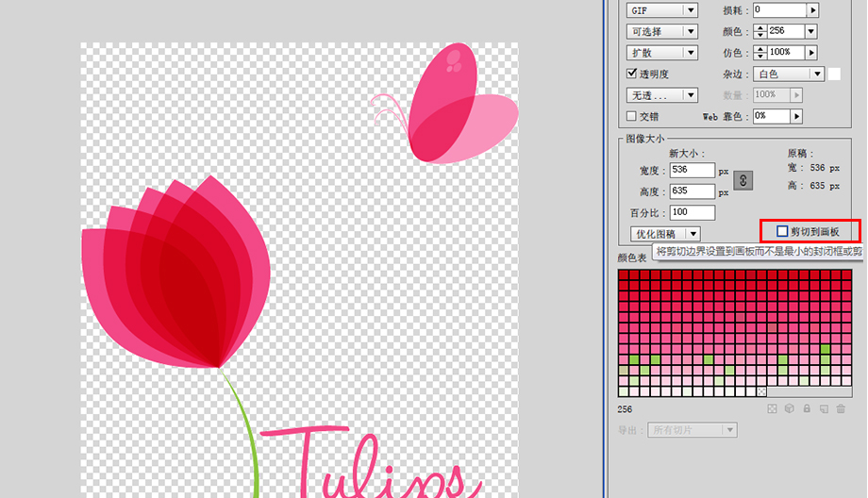
Task: Check the 剪切到画板 checkbox
Action: pyautogui.click(x=782, y=231)
